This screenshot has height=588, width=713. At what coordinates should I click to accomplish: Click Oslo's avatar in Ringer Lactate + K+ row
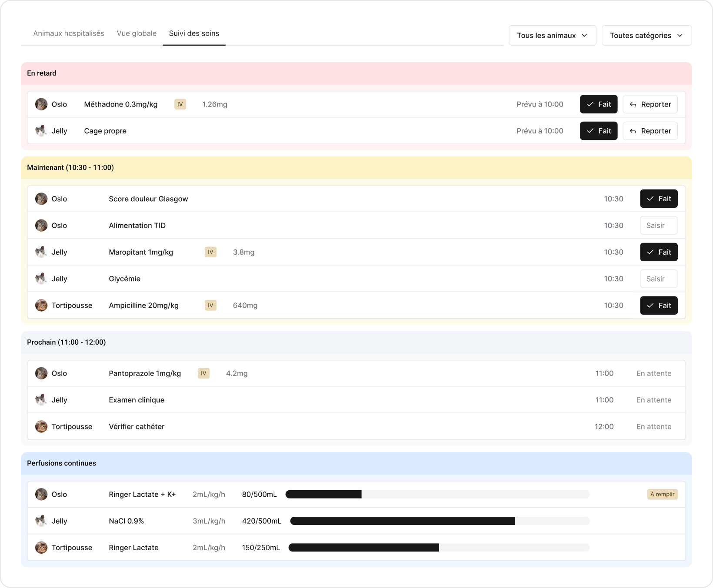pos(41,494)
